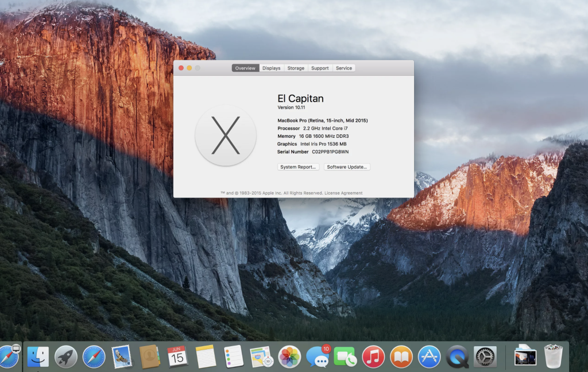
Task: Open the Maps app in the Dock
Action: tap(261, 356)
